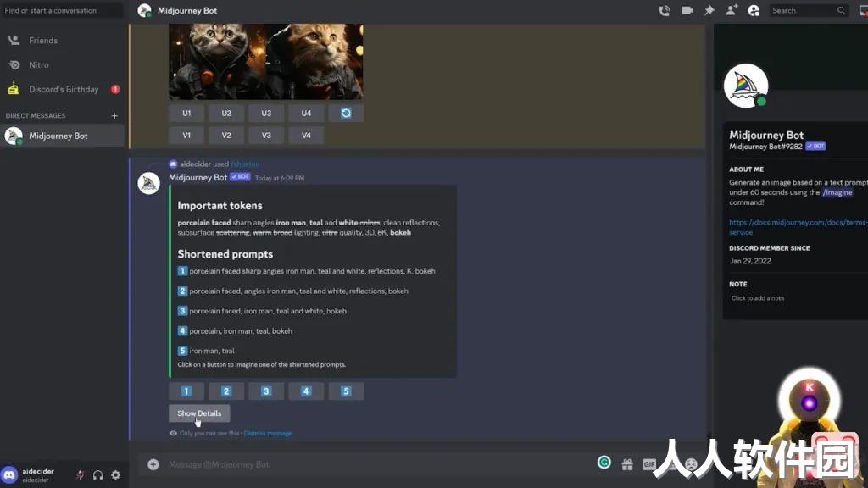868x488 pixels.
Task: Imagine shortened prompt 1 button
Action: click(186, 391)
